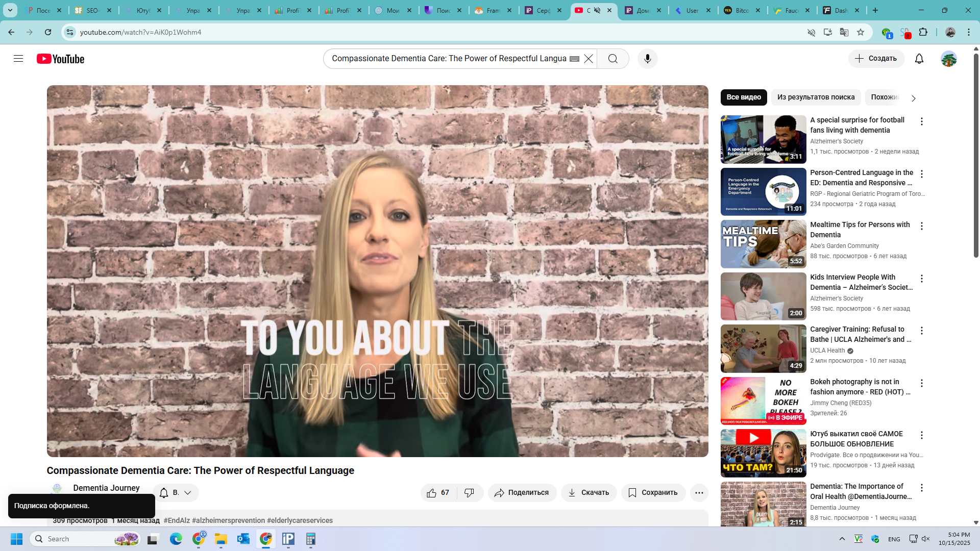Like the video with thumbs-up
980x551 pixels.
438,492
